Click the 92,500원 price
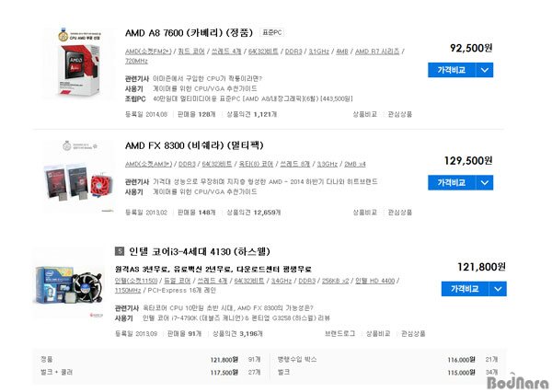 [471, 48]
